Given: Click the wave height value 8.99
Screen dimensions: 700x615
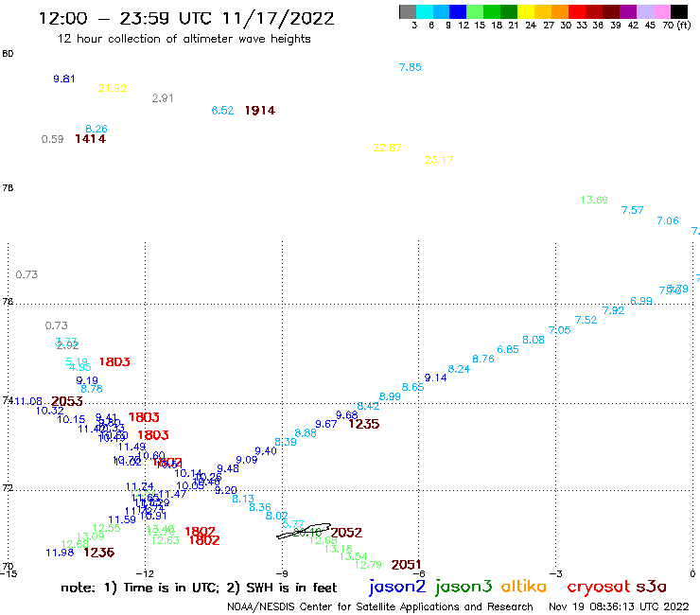Looking at the screenshot, I should click(390, 396).
